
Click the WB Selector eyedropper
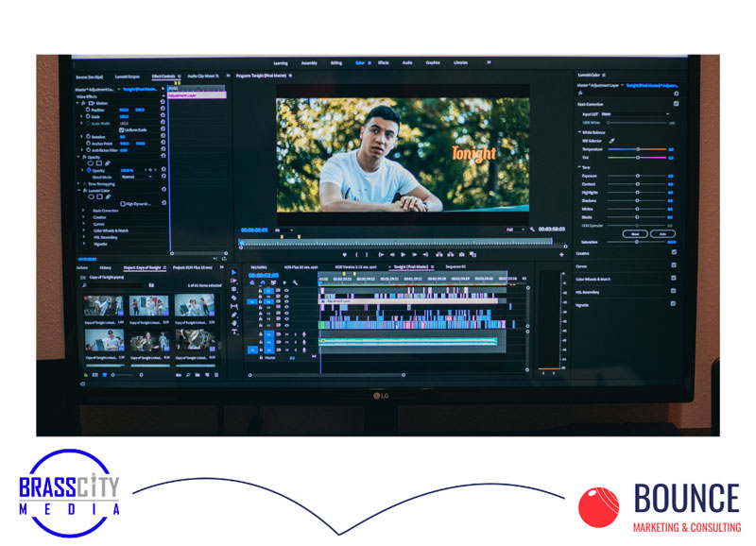click(611, 141)
